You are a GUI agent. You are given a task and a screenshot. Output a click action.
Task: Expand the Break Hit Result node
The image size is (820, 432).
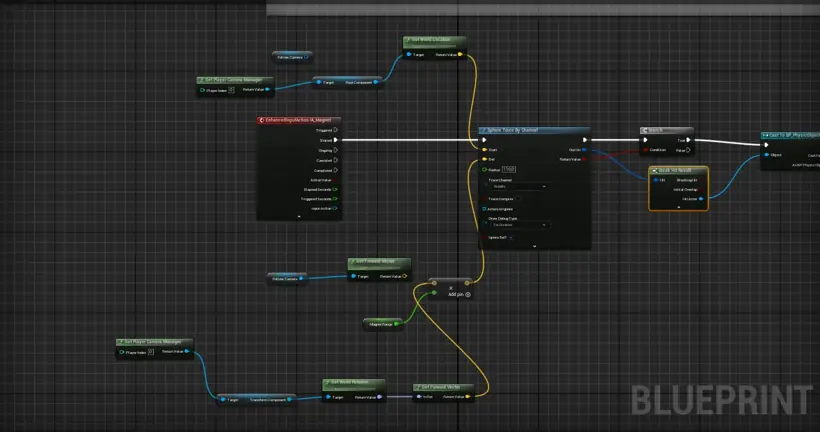click(x=679, y=207)
